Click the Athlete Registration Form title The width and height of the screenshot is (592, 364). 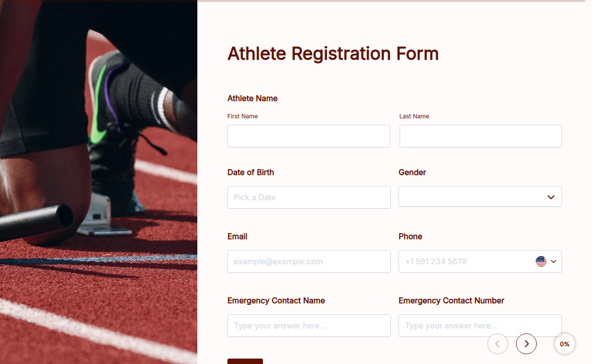pos(333,53)
